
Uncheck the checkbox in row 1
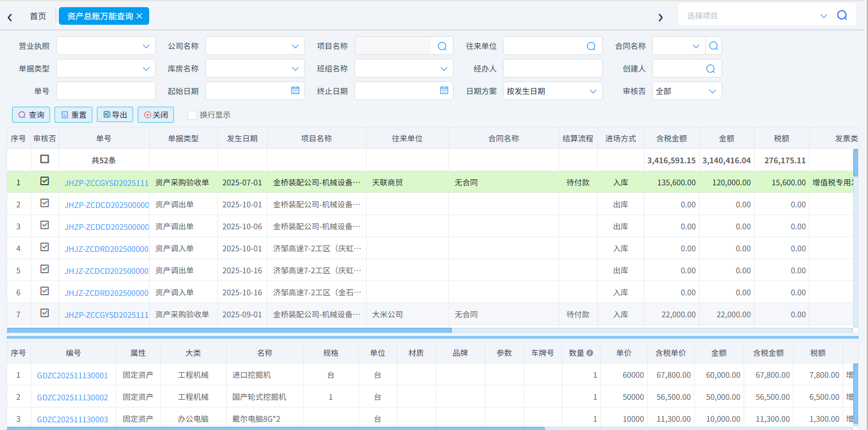click(45, 181)
